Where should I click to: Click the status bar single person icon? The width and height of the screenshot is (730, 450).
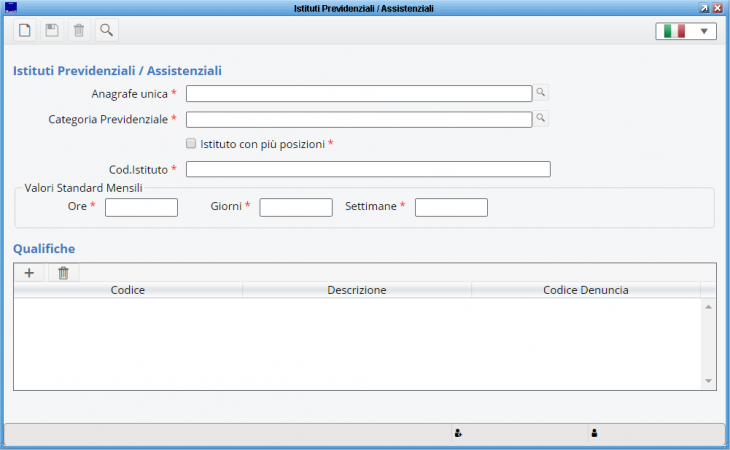pos(594,433)
